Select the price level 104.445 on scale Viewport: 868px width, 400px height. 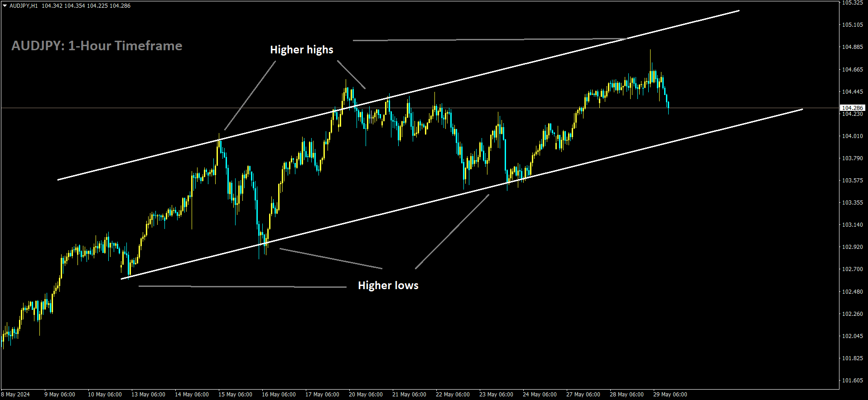click(853, 92)
